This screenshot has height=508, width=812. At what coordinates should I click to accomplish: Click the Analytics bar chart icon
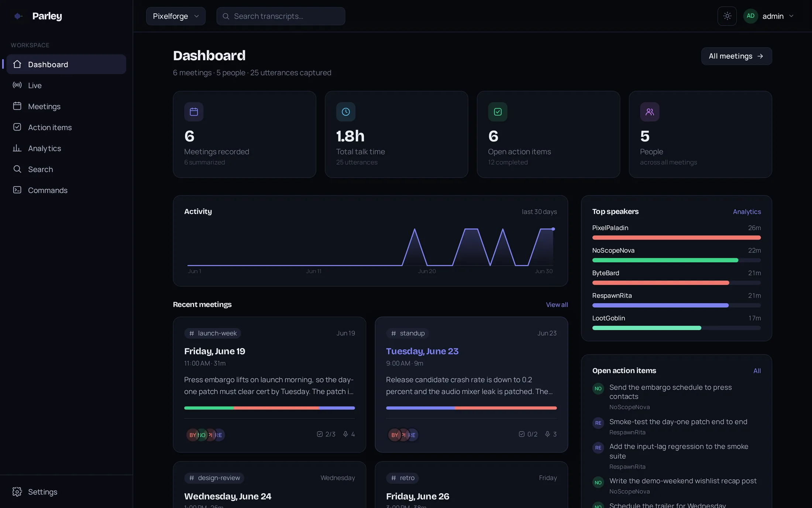pos(17,148)
